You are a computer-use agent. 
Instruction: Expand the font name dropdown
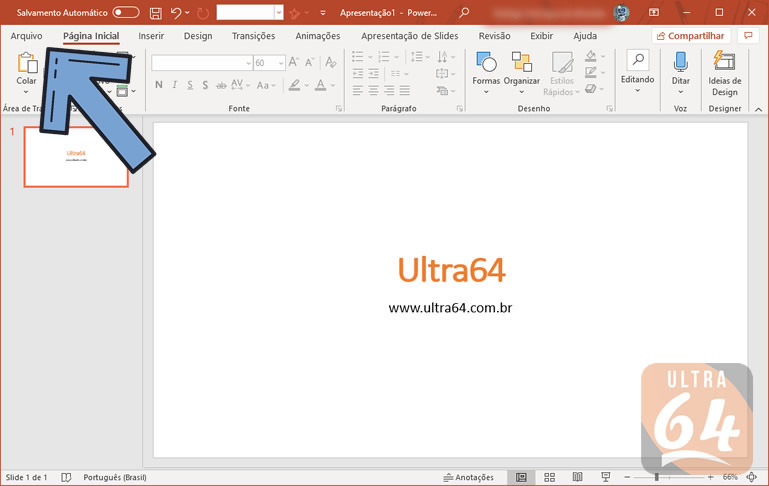(248, 63)
